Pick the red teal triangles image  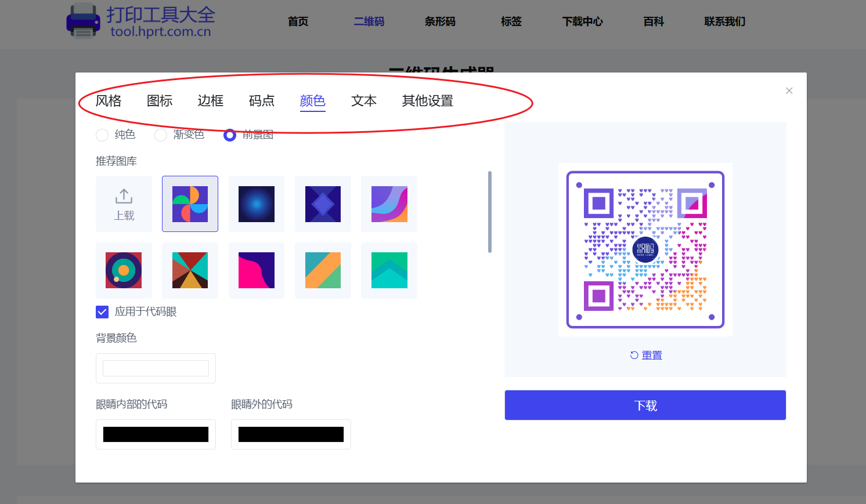pos(190,270)
